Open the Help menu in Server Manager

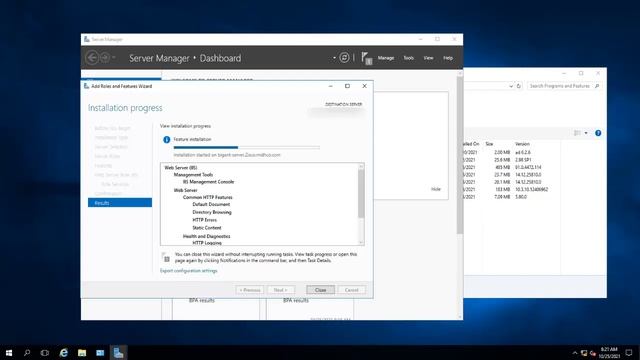click(x=448, y=58)
